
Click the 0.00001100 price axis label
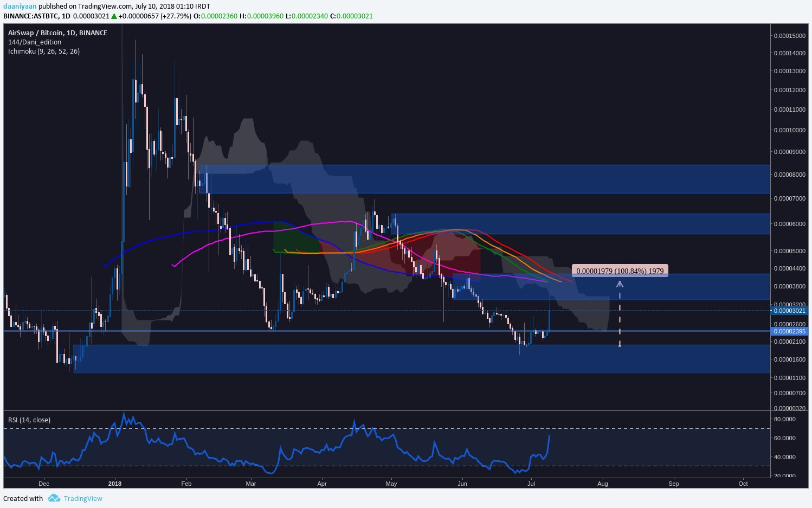[789, 378]
